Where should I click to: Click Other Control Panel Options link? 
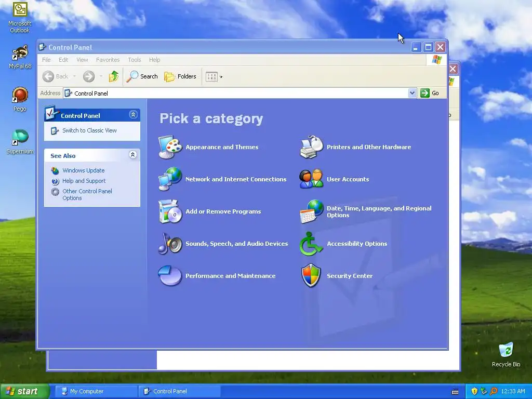click(87, 195)
